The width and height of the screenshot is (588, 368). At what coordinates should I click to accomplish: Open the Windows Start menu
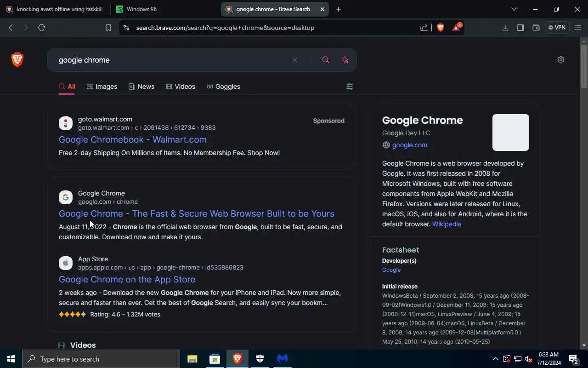coord(11,359)
